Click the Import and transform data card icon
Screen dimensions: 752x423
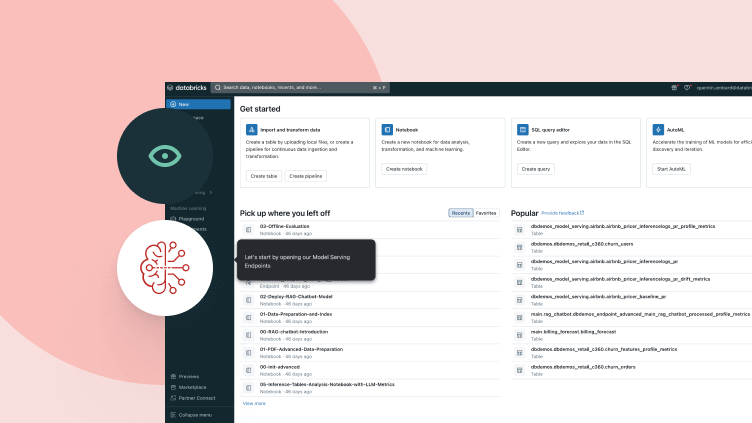(251, 129)
